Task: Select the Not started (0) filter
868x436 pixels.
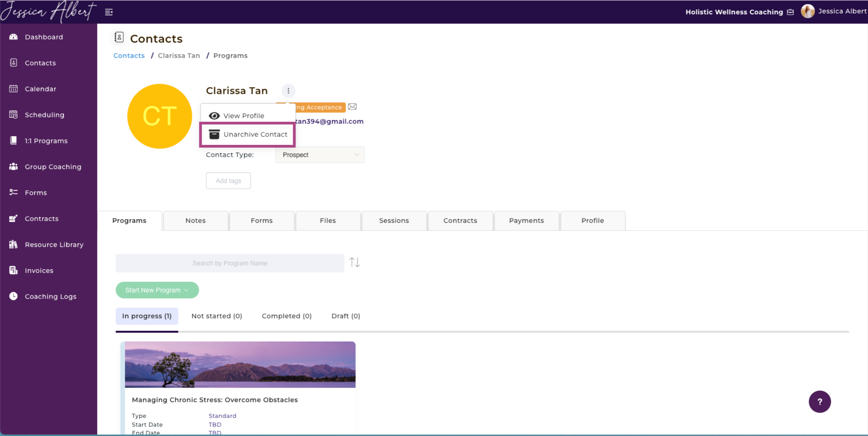Action: [x=217, y=316]
